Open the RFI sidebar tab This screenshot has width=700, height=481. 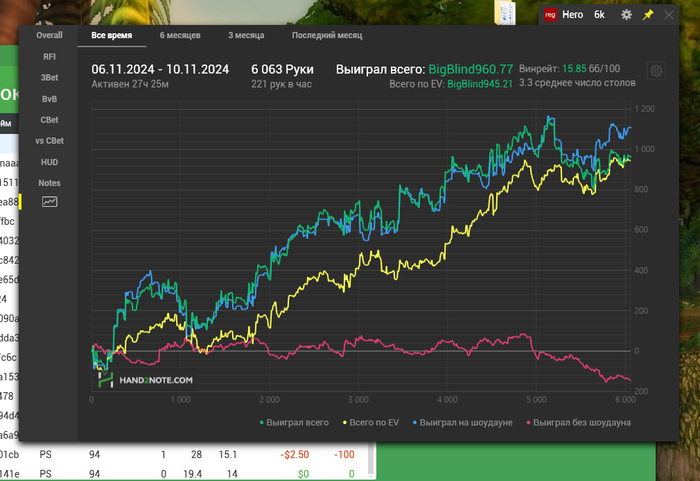(50, 57)
